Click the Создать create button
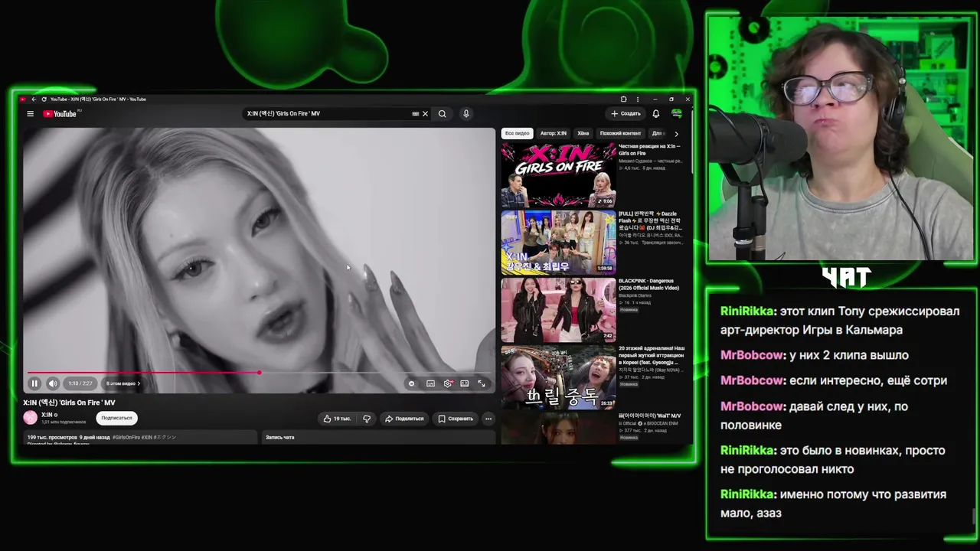 (x=626, y=114)
